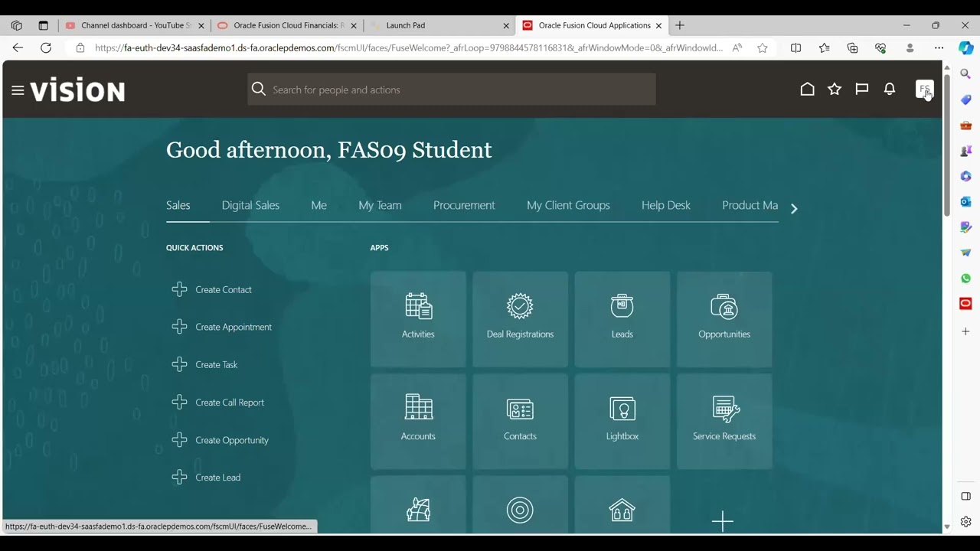The width and height of the screenshot is (980, 551).
Task: Open Edge sidebar settings gear
Action: click(x=965, y=522)
